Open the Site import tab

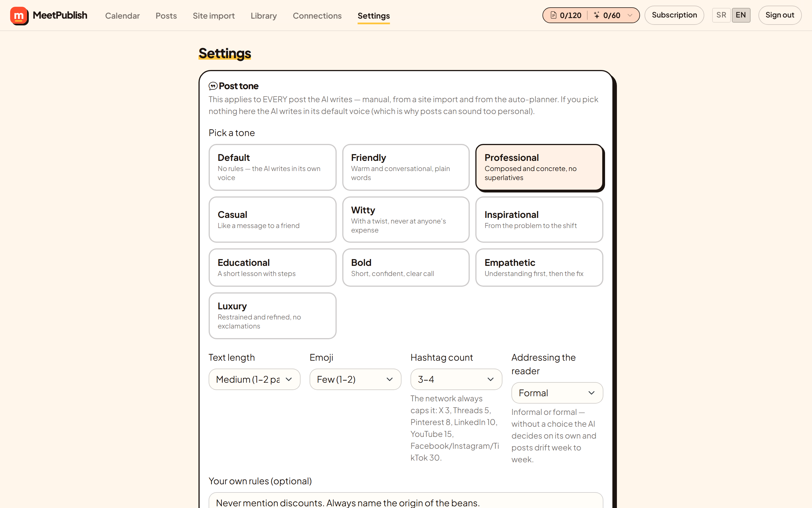coord(213,16)
